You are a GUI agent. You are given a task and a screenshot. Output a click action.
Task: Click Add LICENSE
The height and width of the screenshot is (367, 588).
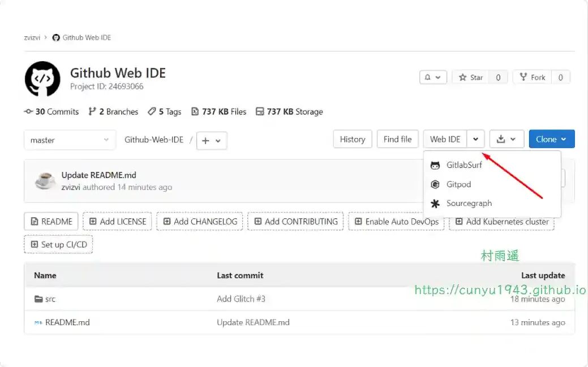point(117,222)
